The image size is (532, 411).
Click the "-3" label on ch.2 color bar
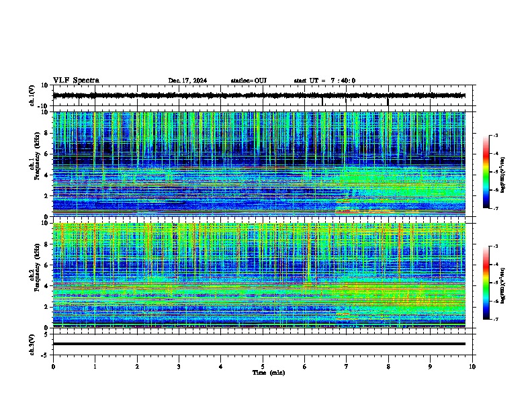pos(496,246)
